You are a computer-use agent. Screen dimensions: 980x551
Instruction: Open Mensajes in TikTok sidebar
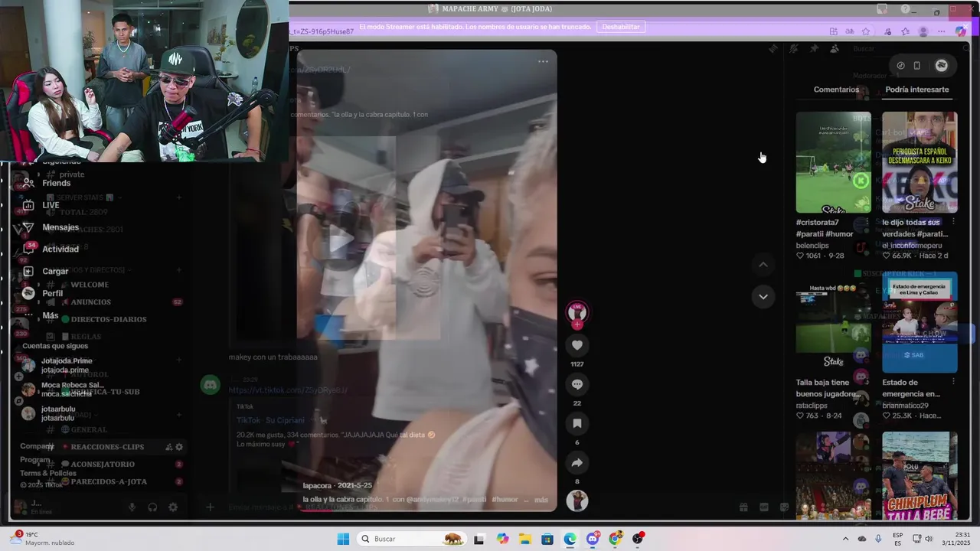[x=51, y=227]
